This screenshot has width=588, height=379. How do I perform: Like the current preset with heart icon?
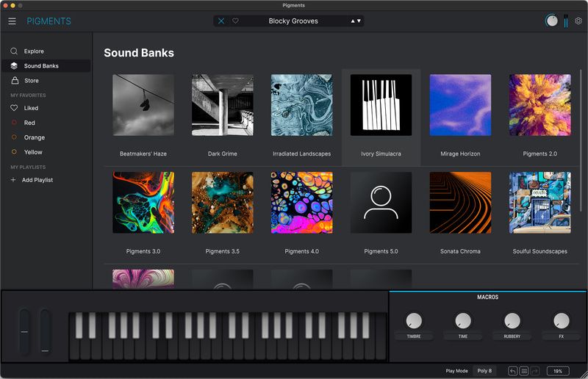pyautogui.click(x=235, y=21)
